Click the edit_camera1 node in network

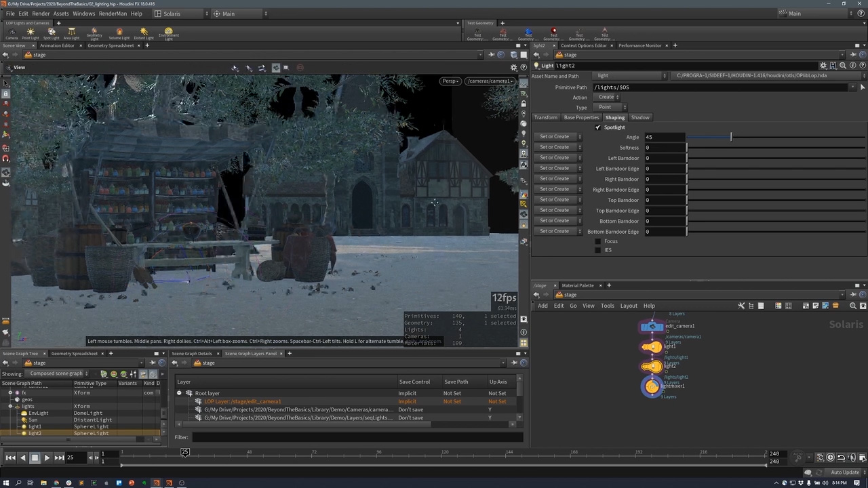pyautogui.click(x=652, y=327)
